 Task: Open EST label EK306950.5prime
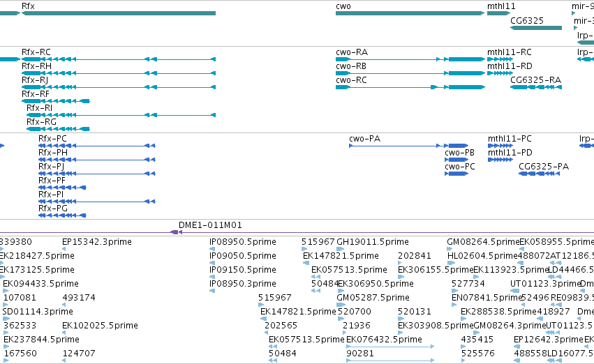coord(376,284)
